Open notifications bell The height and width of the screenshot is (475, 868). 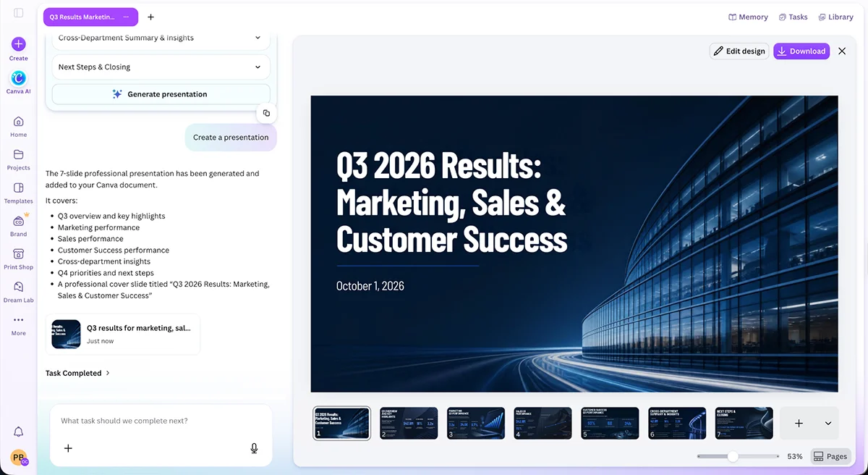click(19, 432)
